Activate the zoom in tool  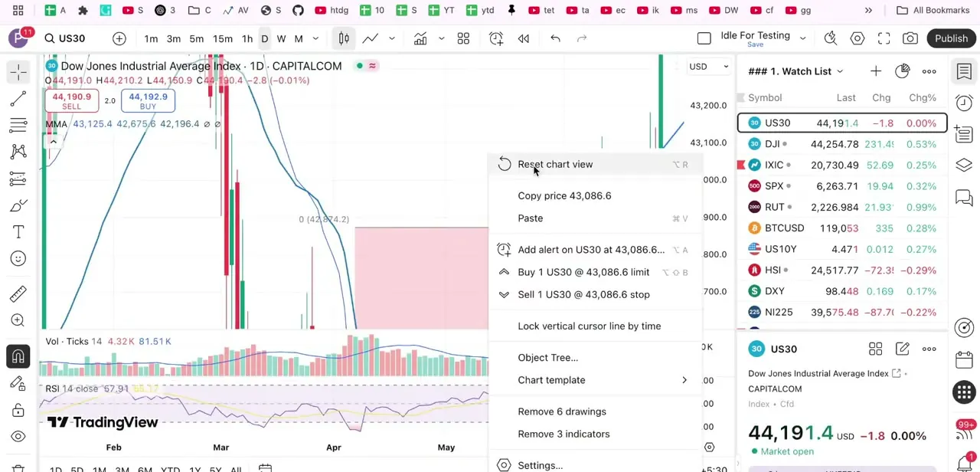click(18, 320)
